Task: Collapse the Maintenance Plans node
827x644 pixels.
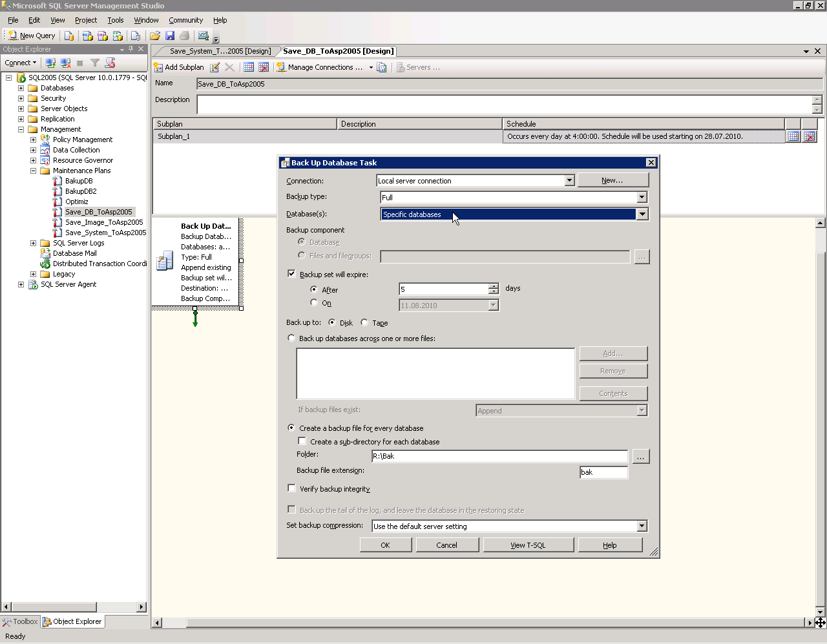Action: (33, 171)
